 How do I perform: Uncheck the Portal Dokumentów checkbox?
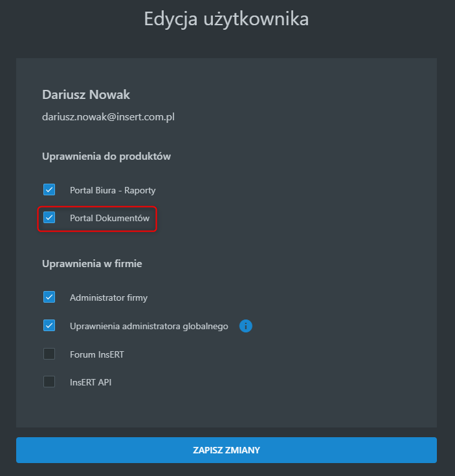click(x=49, y=218)
